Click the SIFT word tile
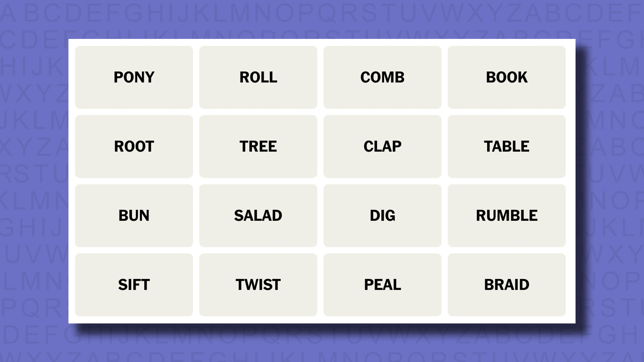This screenshot has width=644, height=362. 133,284
